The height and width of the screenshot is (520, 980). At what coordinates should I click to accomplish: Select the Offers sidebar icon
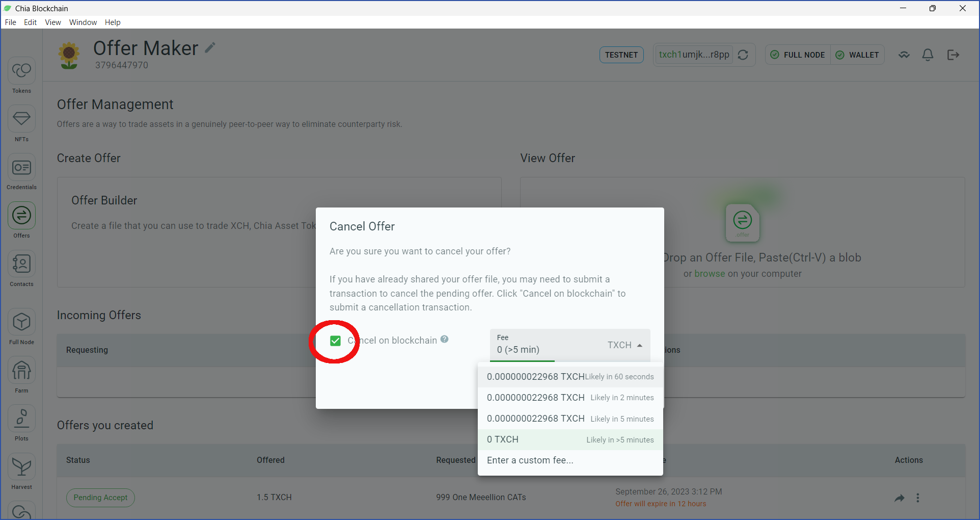tap(21, 215)
